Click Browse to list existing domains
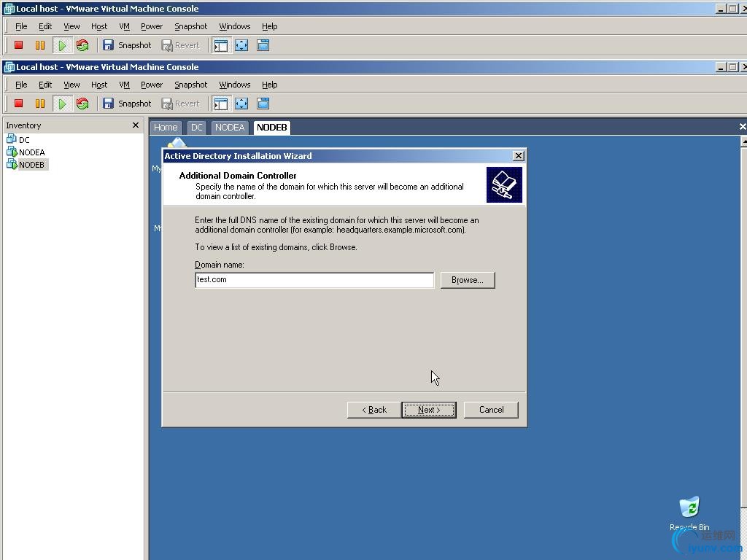Image resolution: width=747 pixels, height=560 pixels. coord(468,280)
